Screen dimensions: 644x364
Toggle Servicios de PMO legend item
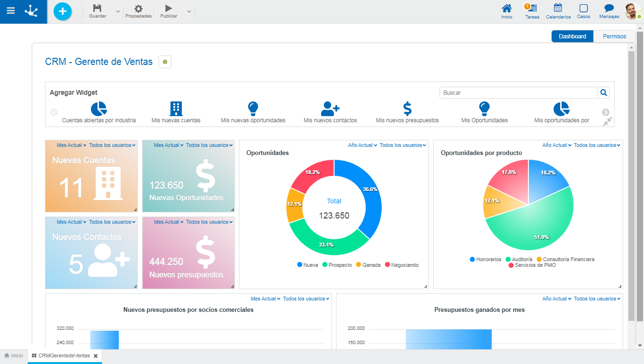click(532, 265)
